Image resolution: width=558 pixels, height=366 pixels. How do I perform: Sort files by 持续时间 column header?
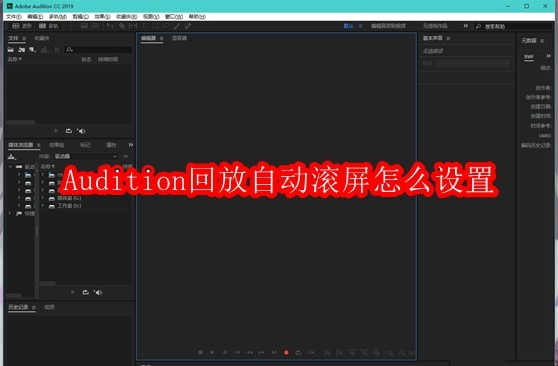click(x=108, y=59)
